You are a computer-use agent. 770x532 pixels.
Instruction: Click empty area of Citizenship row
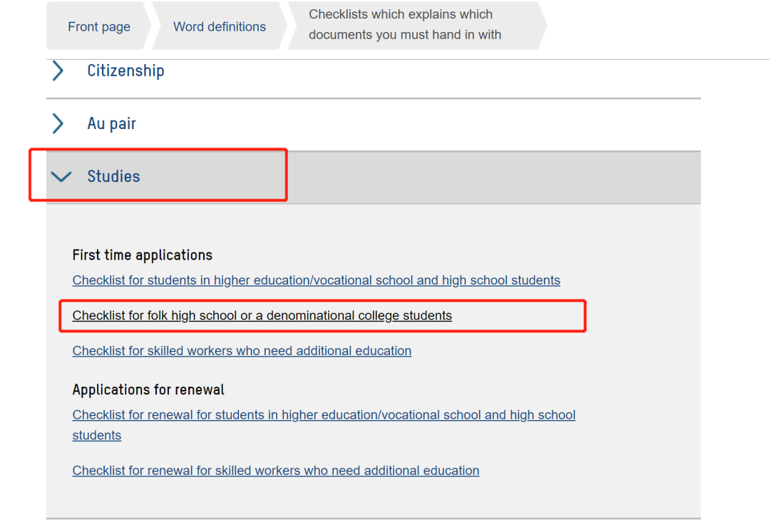(x=428, y=71)
